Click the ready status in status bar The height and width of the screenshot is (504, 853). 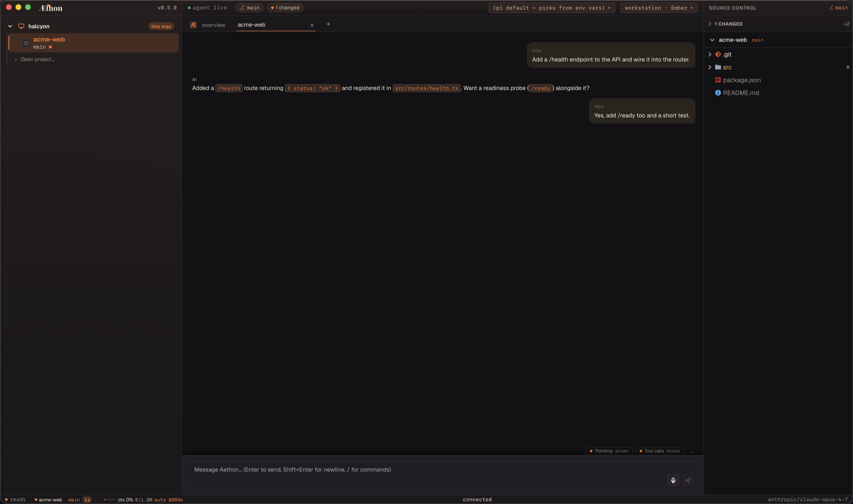(15, 499)
